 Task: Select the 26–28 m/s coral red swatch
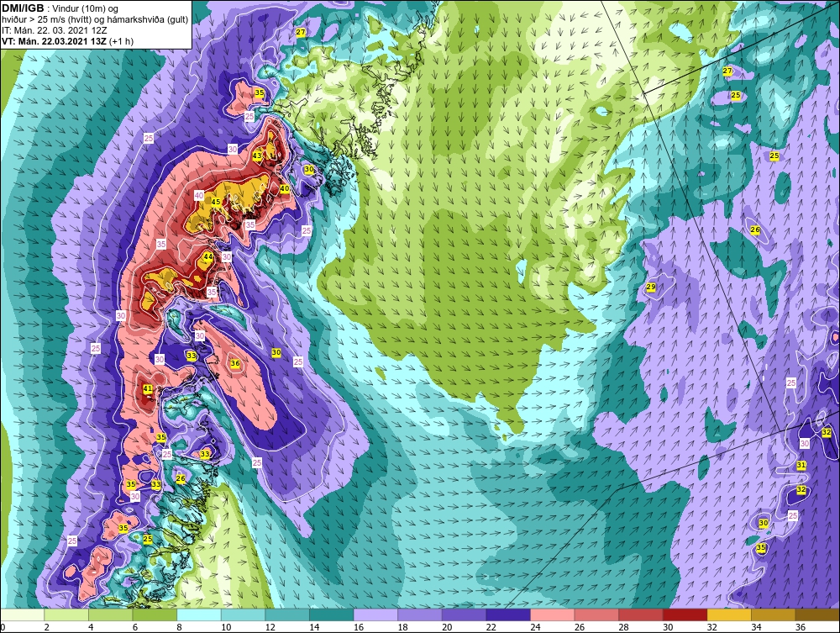click(x=596, y=615)
